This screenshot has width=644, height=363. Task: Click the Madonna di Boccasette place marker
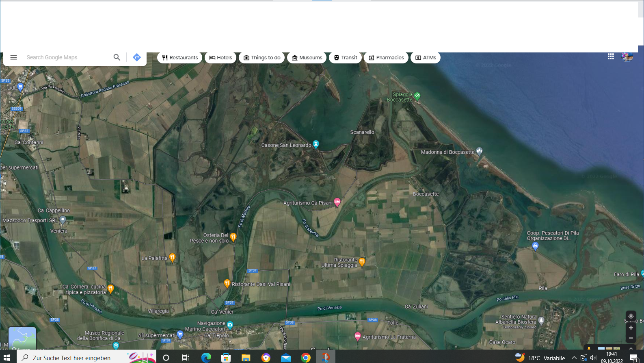(x=480, y=151)
